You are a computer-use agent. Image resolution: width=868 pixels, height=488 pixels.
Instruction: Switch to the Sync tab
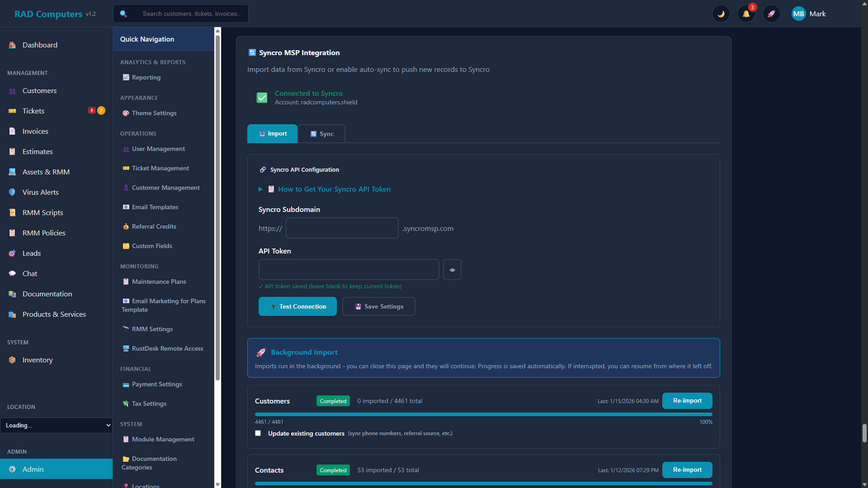[x=321, y=133]
